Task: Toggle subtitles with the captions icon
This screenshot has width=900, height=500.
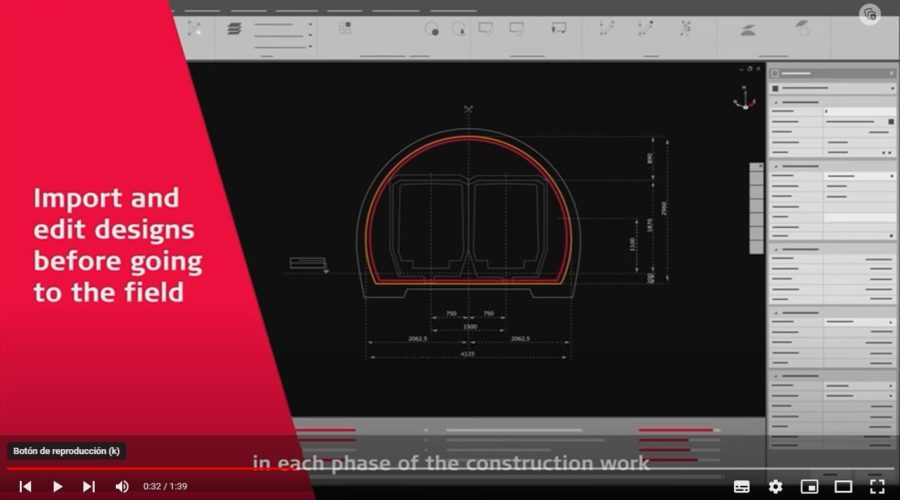Action: (741, 487)
